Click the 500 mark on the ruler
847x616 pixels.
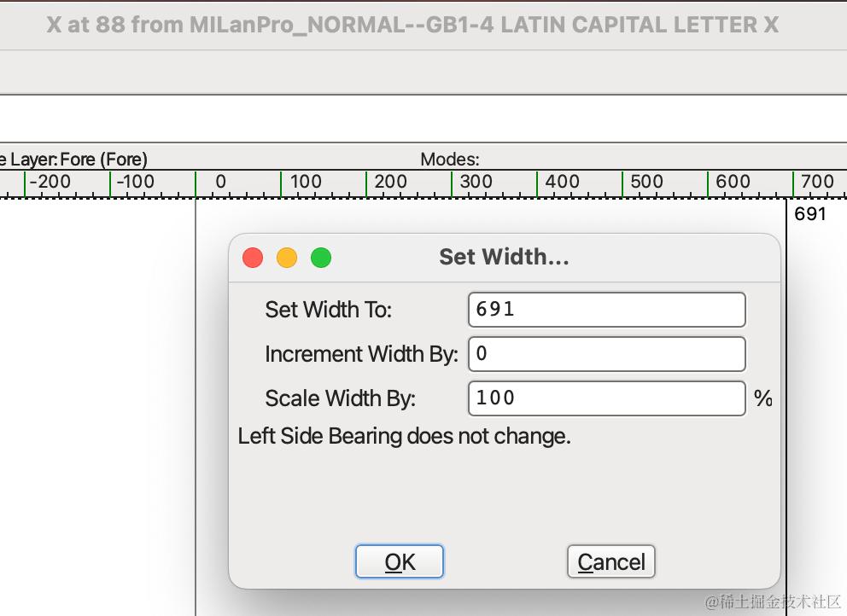(646, 182)
